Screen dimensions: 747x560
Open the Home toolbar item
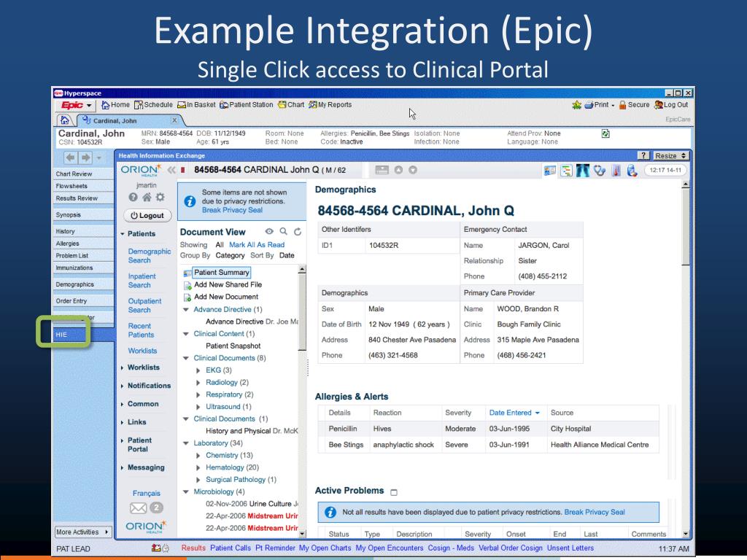click(x=115, y=105)
